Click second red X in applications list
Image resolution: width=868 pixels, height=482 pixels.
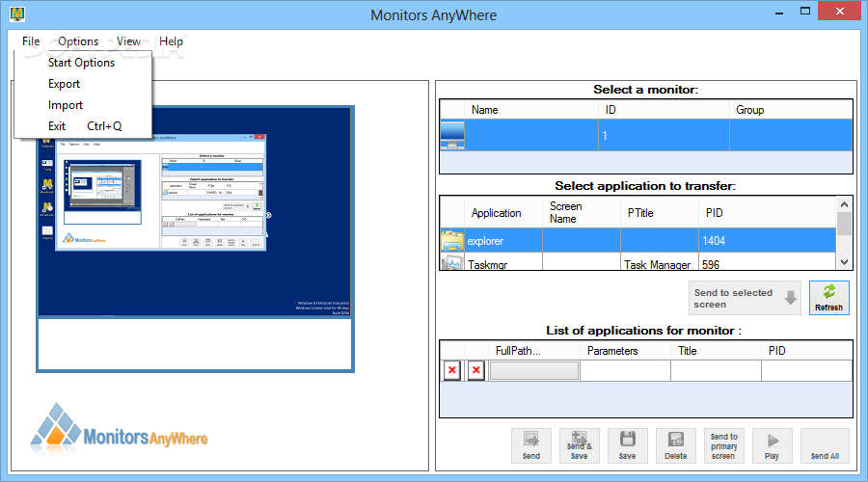coord(476,370)
